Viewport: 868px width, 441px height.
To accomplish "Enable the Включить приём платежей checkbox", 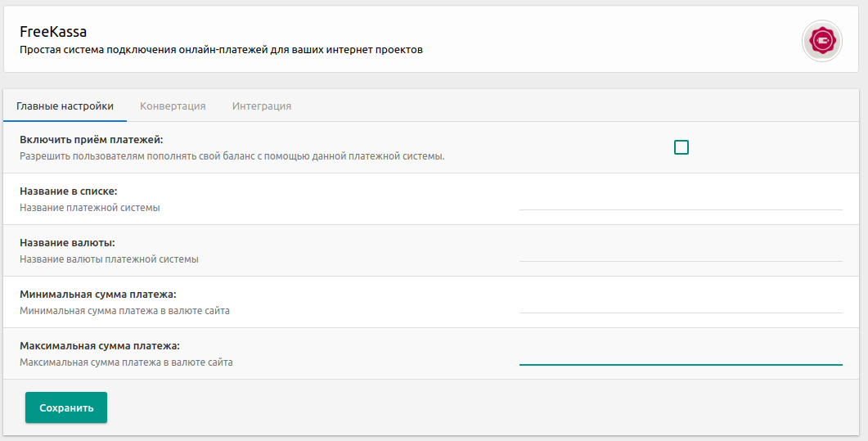I will point(681,147).
